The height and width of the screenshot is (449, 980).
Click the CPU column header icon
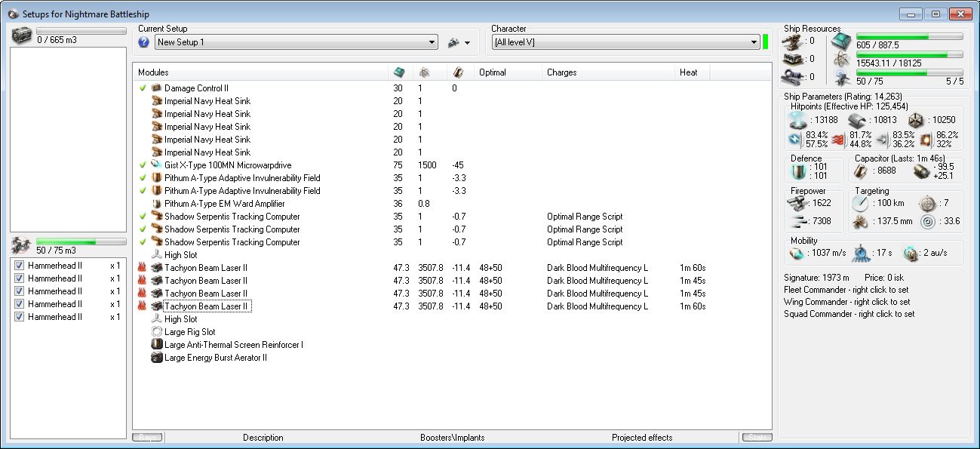point(400,72)
